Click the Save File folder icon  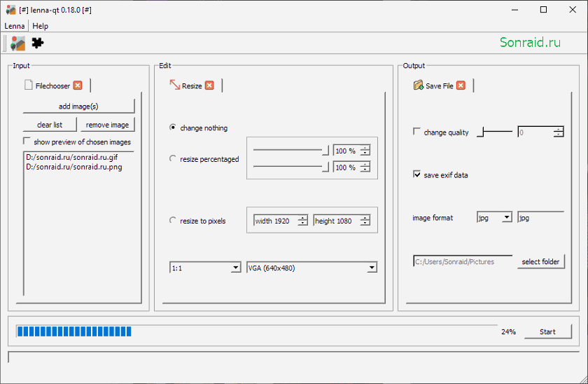[x=418, y=85]
